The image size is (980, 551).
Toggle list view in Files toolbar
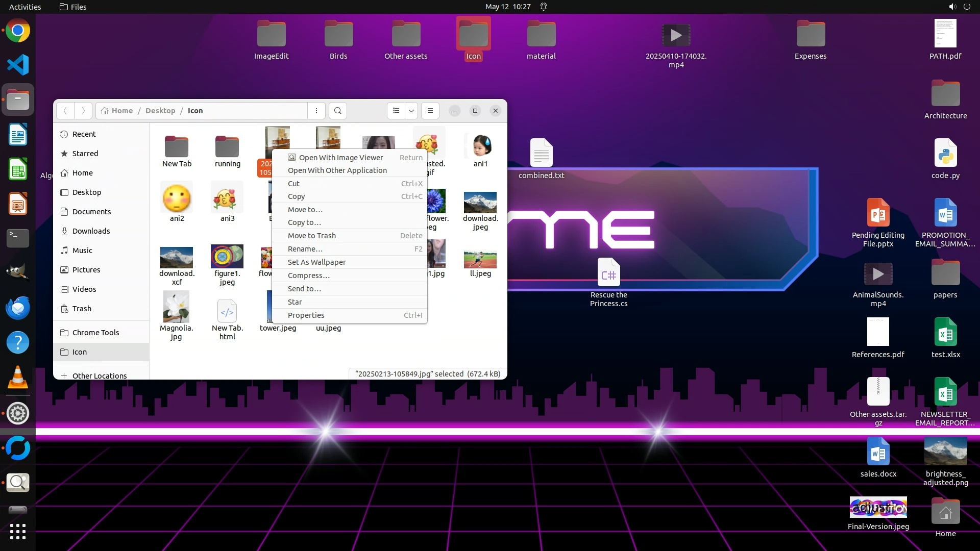[x=396, y=111]
